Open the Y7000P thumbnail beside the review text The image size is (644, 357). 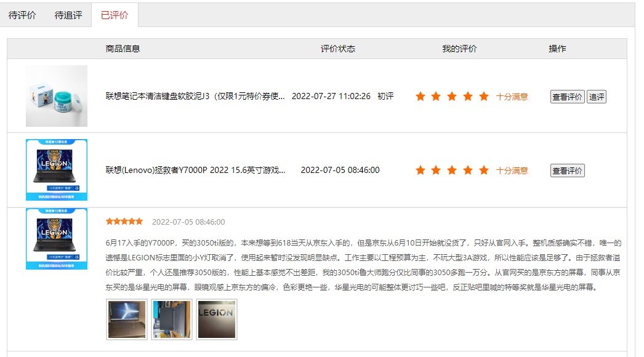57,239
